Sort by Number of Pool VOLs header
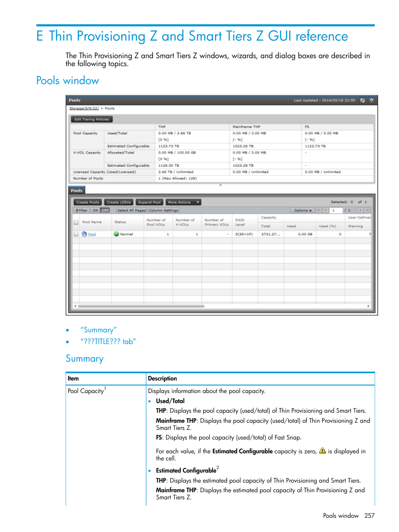The width and height of the screenshot is (399, 532). [x=156, y=222]
